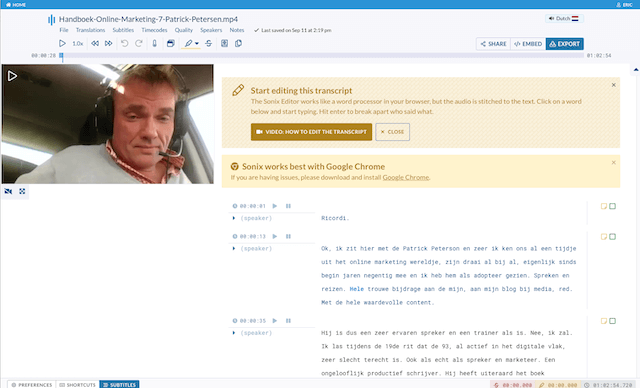Play the segment at 00:00:13
Image resolution: width=640 pixels, height=388 pixels.
(x=275, y=236)
